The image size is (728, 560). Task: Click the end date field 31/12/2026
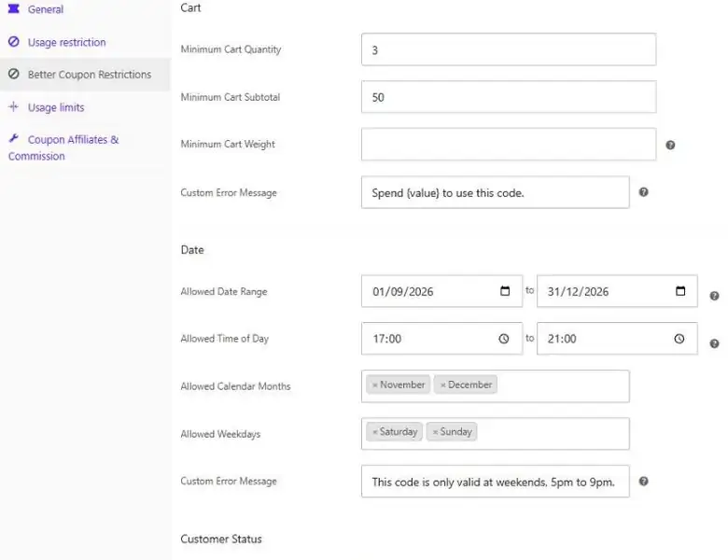[617, 291]
